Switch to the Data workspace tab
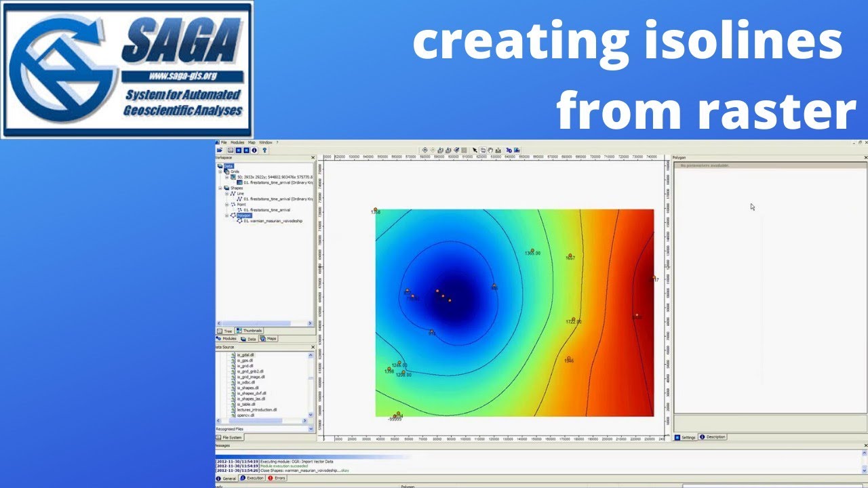Viewport: 868px width, 488px height. pyautogui.click(x=249, y=339)
